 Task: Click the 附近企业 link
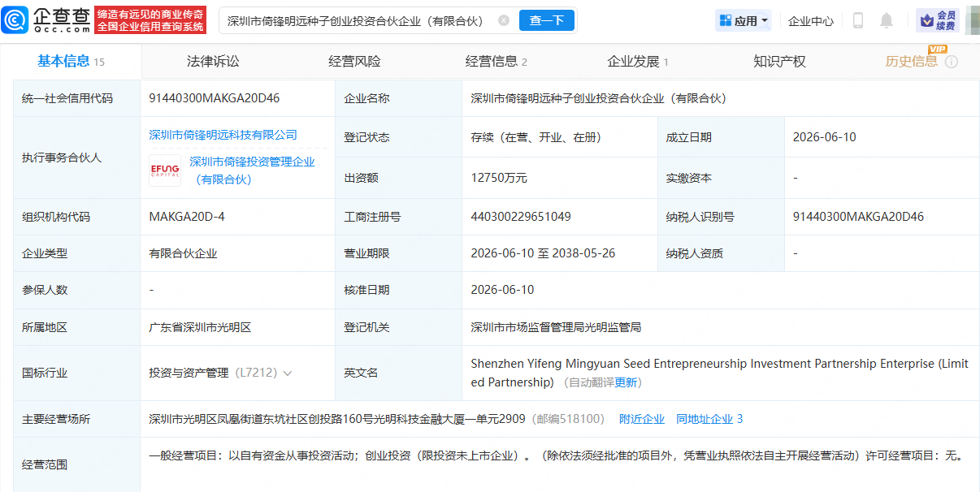click(642, 419)
